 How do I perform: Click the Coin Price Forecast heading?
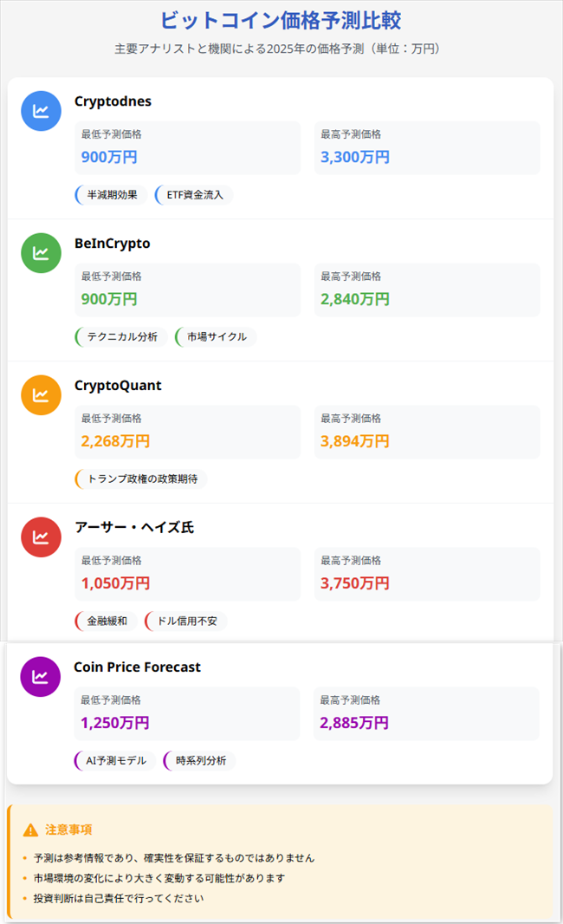click(x=137, y=667)
